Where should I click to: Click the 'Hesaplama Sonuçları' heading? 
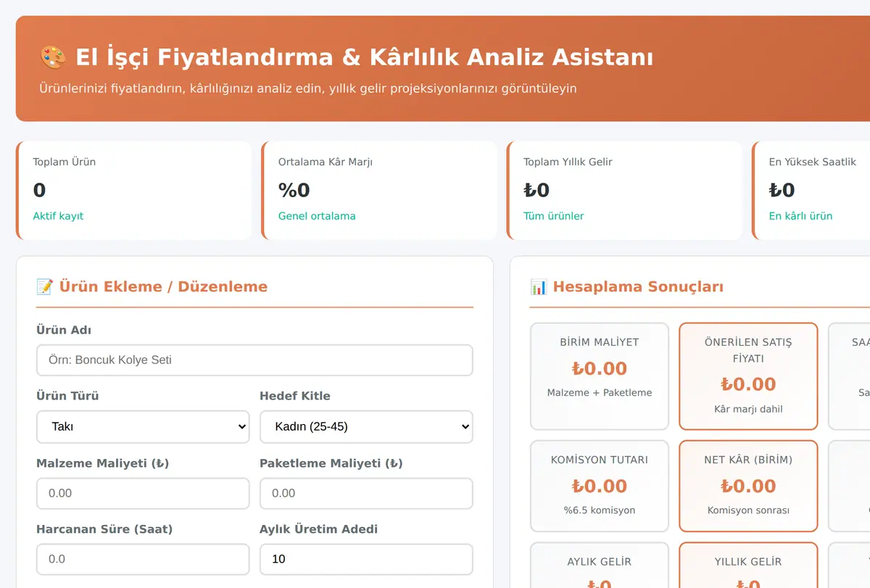tap(638, 286)
